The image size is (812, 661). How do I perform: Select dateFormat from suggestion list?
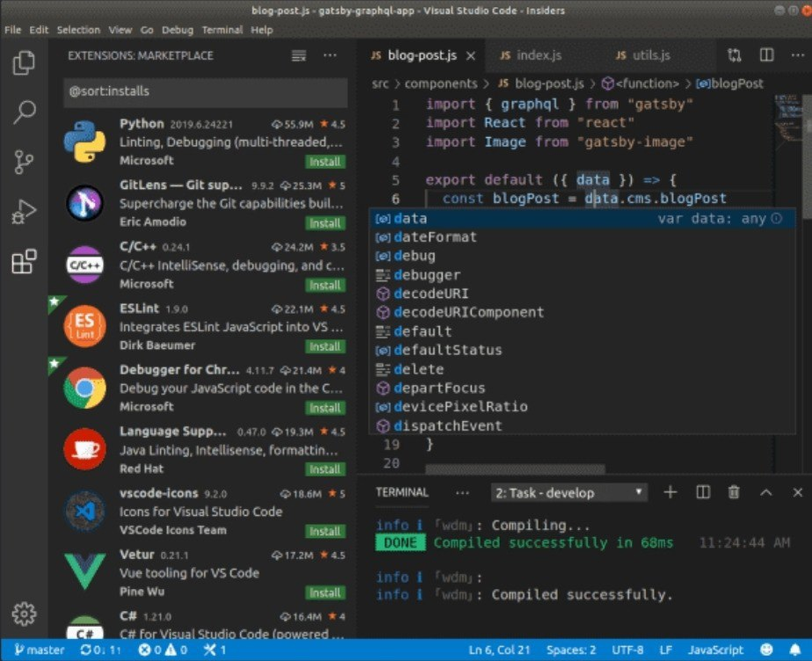coord(582,237)
